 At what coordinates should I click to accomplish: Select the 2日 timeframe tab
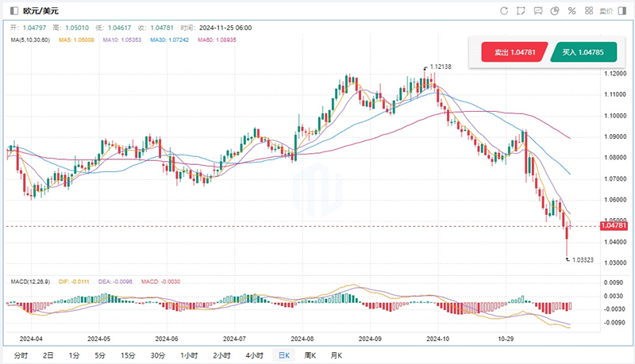tap(48, 355)
